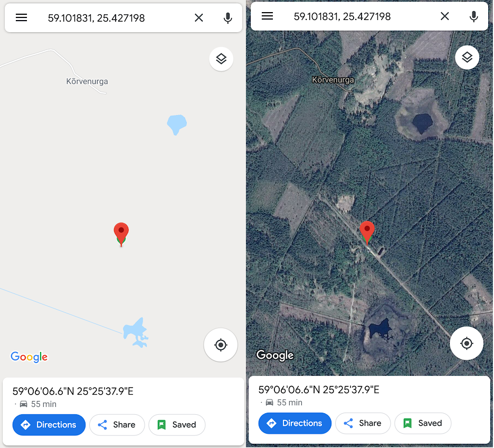The width and height of the screenshot is (494, 448).
Task: Select the red pin on default map
Action: pyautogui.click(x=121, y=234)
